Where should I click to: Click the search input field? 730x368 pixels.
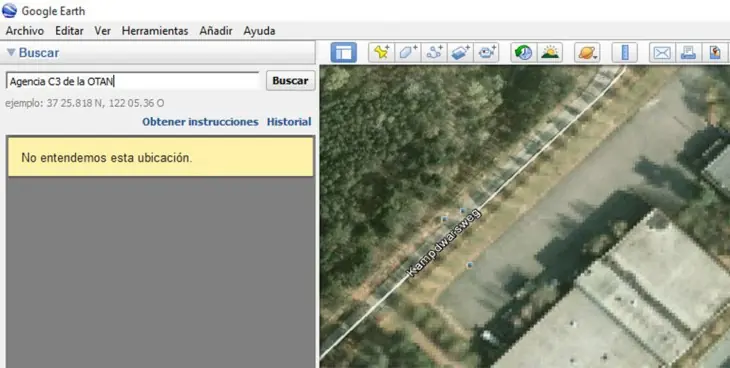pos(133,81)
